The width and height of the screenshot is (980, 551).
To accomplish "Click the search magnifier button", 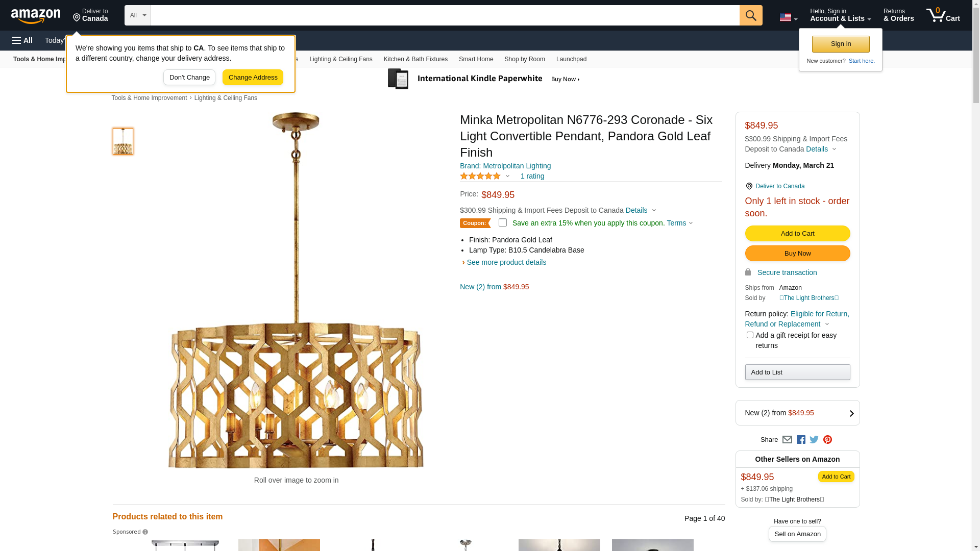I will [750, 15].
